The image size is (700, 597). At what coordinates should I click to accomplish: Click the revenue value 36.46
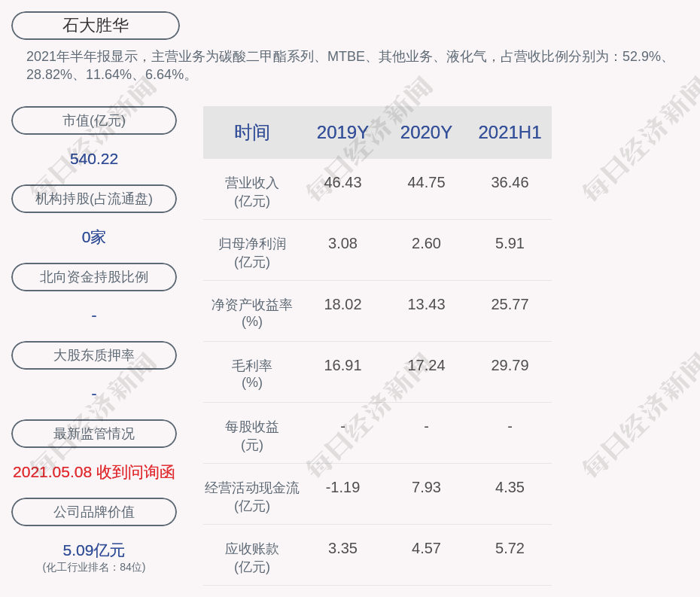pyautogui.click(x=510, y=183)
